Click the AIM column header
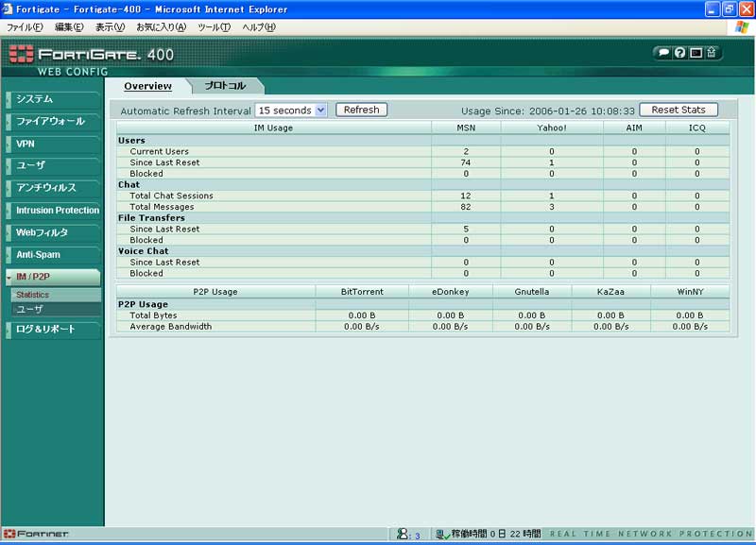Screen dimensions: 756x545 pos(634,128)
